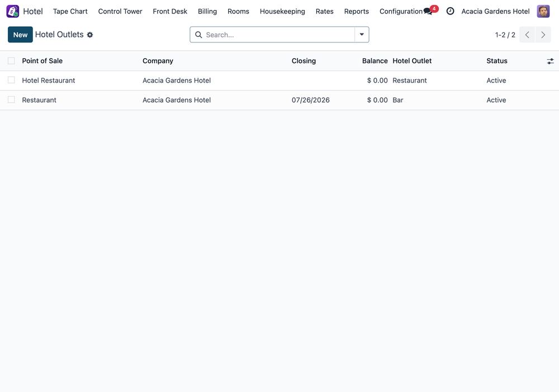
Task: Tick the checkbox of the Bar outlet row
Action: pos(11,100)
